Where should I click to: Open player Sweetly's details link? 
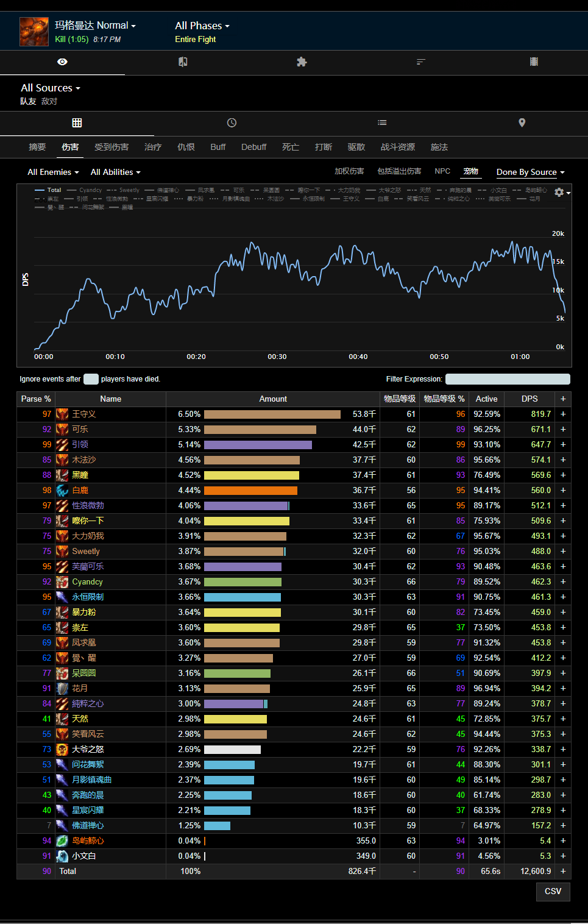pyautogui.click(x=86, y=551)
